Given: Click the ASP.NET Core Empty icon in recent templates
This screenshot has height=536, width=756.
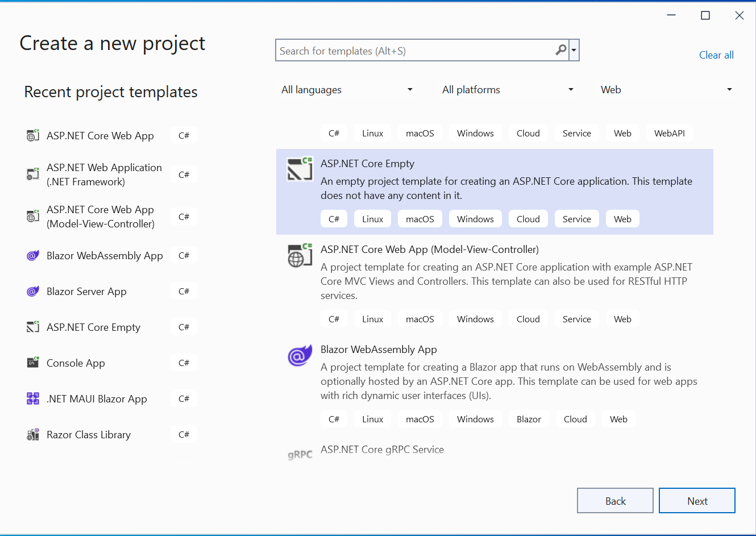Looking at the screenshot, I should tap(33, 327).
